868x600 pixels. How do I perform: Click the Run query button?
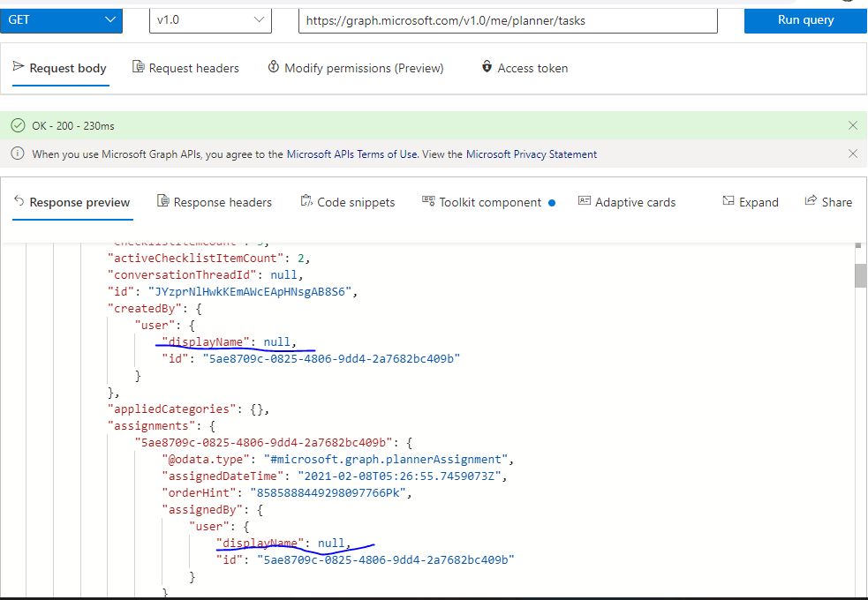click(805, 20)
